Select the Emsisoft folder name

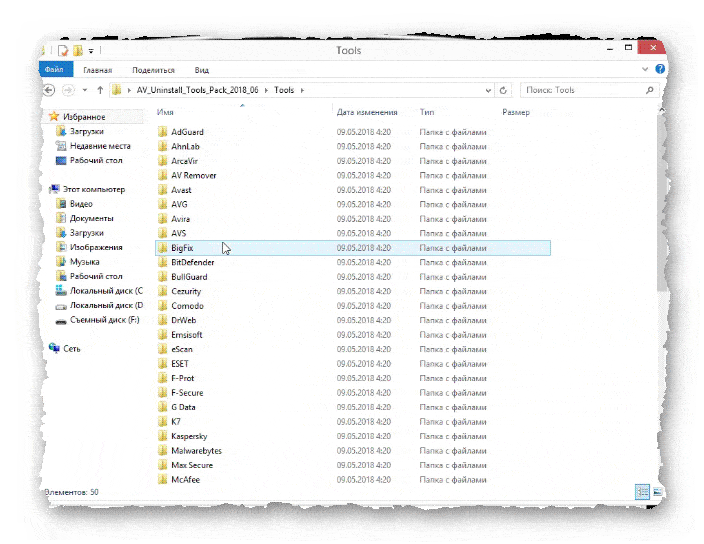tap(187, 335)
